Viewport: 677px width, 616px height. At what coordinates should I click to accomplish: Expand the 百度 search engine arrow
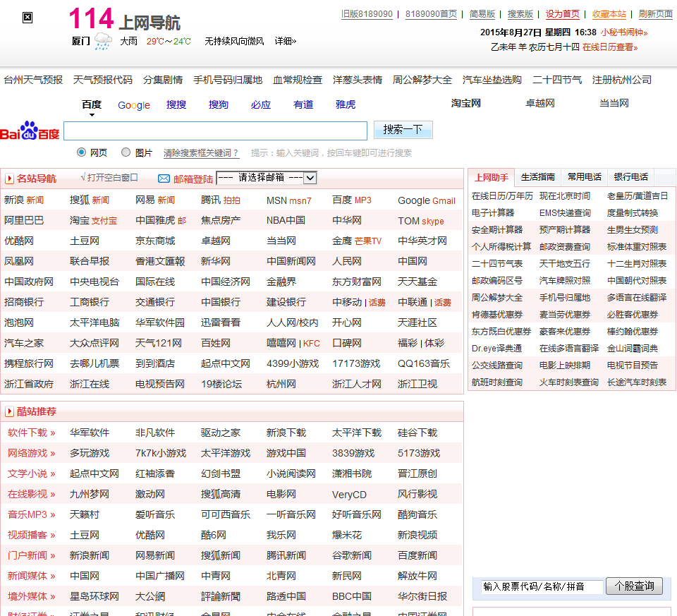[x=92, y=115]
